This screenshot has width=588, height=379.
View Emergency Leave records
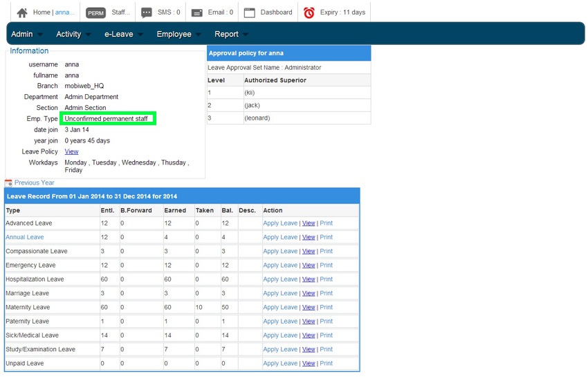click(x=309, y=266)
